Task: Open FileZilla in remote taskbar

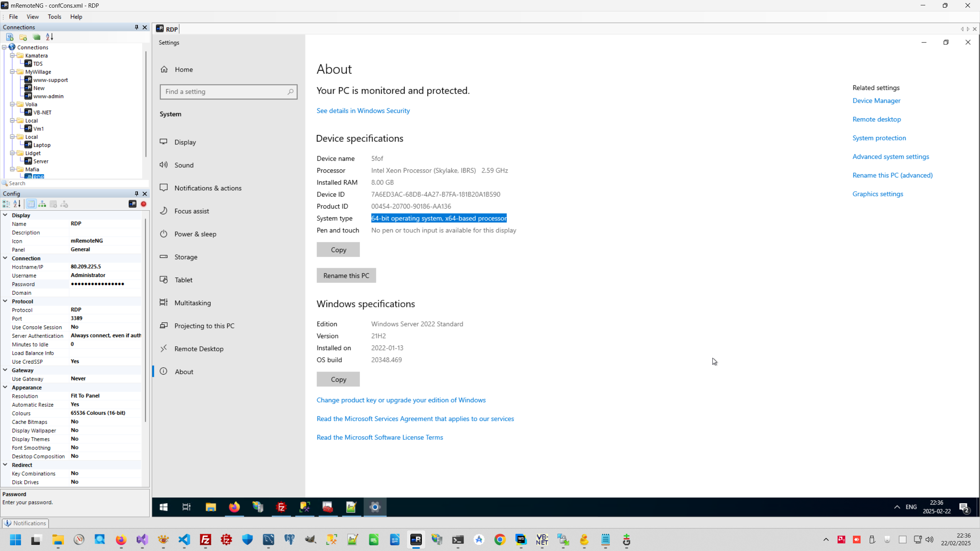Action: pos(281,507)
